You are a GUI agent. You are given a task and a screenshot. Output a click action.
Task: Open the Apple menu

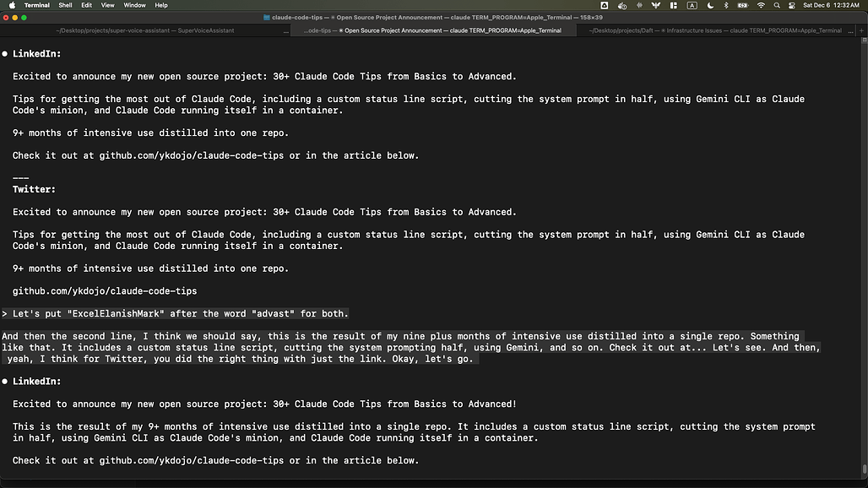pyautogui.click(x=11, y=5)
